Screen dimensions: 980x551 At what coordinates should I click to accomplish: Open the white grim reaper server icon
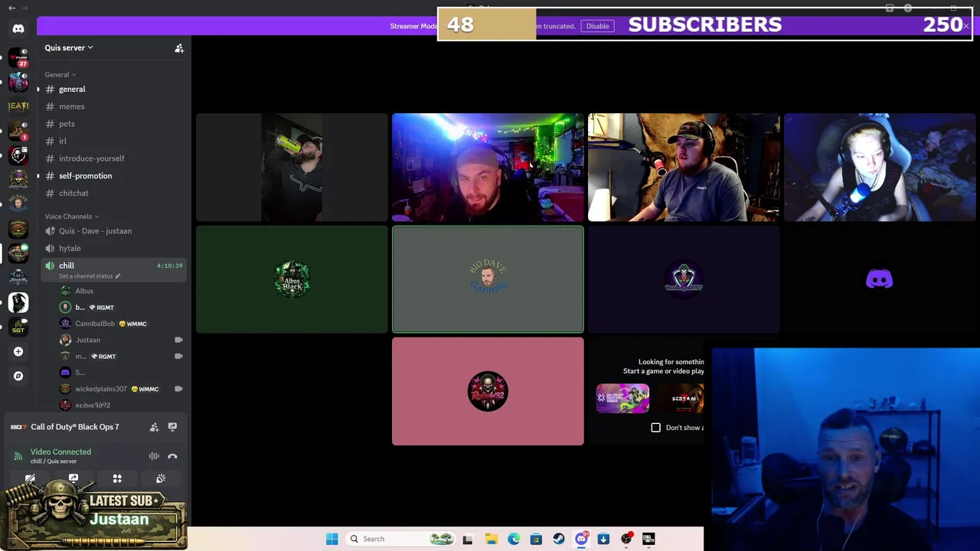coord(18,302)
